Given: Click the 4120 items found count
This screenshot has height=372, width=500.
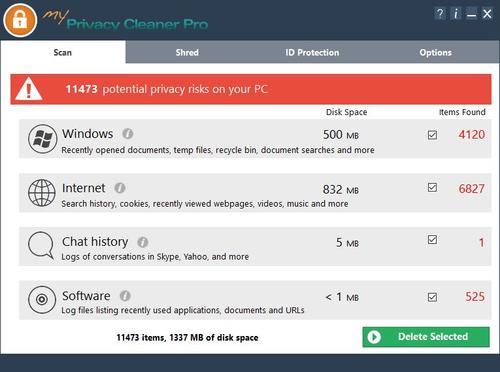Looking at the screenshot, I should [x=472, y=135].
